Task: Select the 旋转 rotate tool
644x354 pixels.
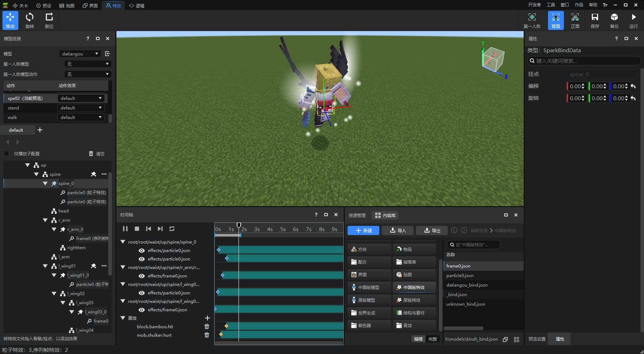Action: coord(30,20)
